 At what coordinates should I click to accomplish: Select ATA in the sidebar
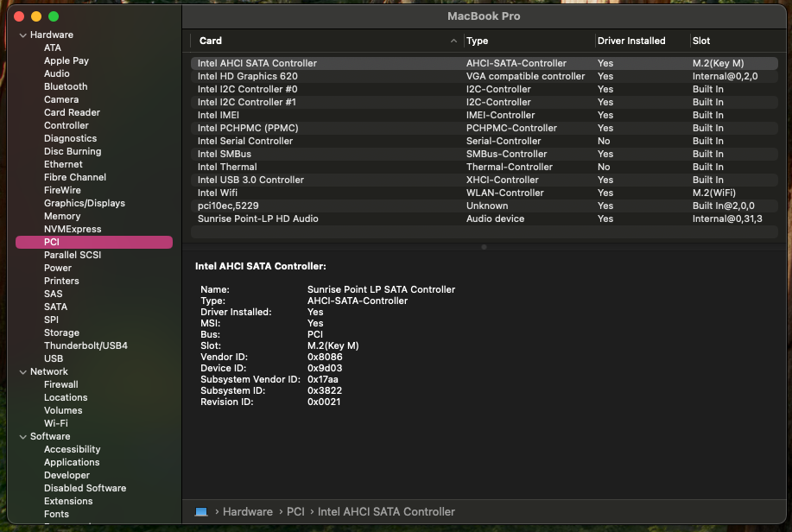tap(53, 47)
